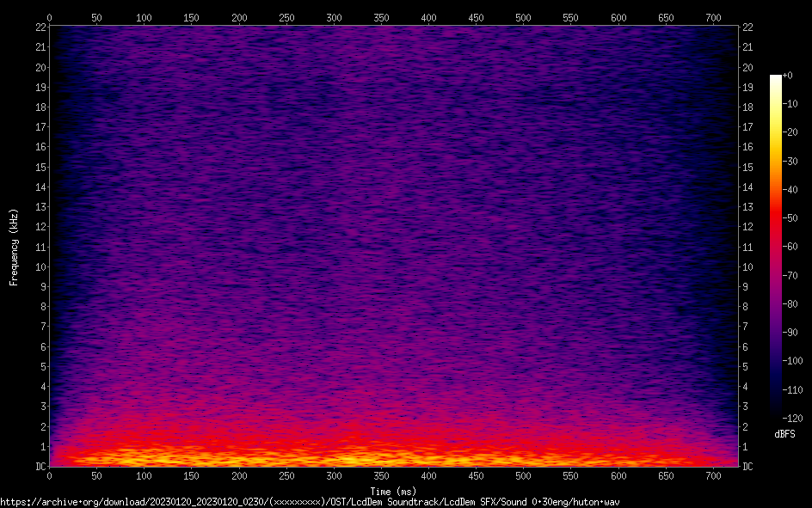Click the 11 kHz label on right axis
The height and width of the screenshot is (508, 812).
747,247
